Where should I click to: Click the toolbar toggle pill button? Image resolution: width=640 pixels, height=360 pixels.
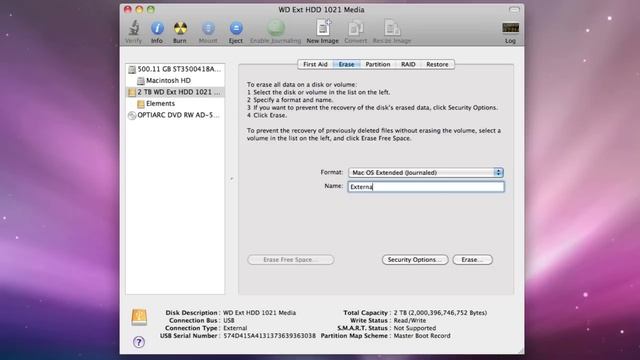click(514, 9)
